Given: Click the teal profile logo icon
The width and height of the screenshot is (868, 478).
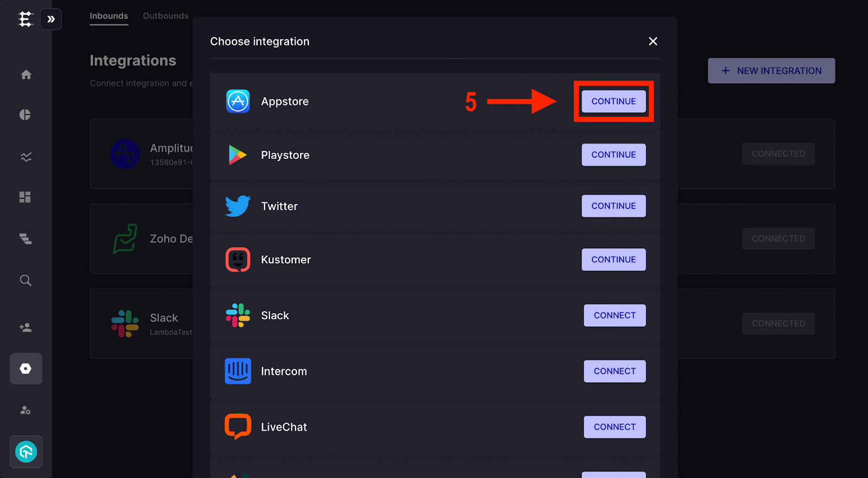Looking at the screenshot, I should (x=26, y=451).
